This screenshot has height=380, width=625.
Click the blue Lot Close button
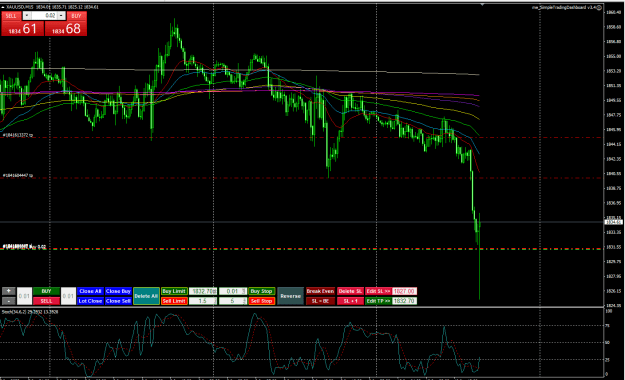click(x=90, y=301)
